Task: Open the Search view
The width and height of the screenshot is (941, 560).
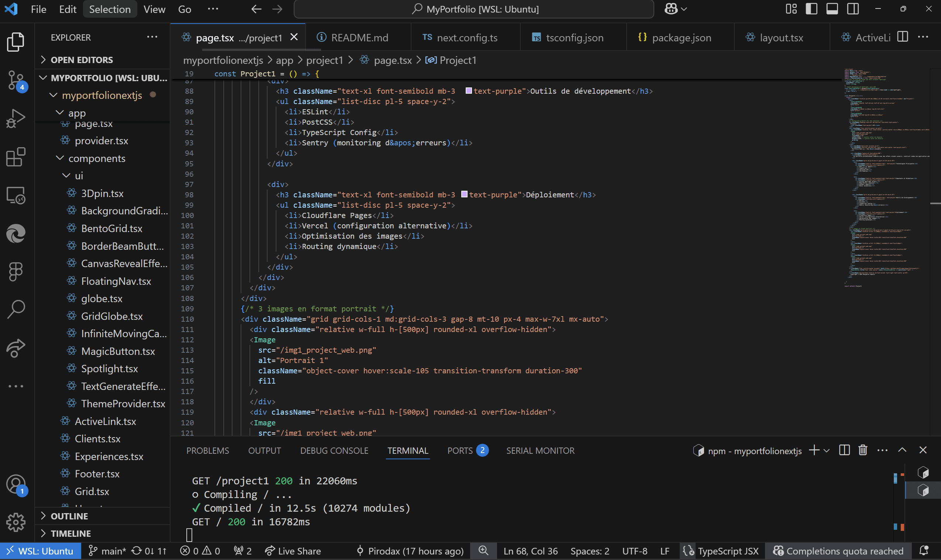Action: point(15,309)
